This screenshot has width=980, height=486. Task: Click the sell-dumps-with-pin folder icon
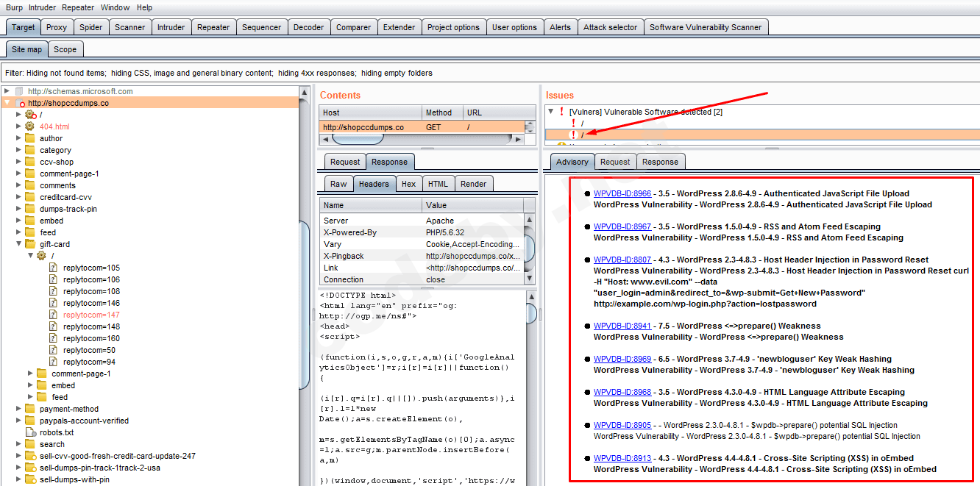30,479
